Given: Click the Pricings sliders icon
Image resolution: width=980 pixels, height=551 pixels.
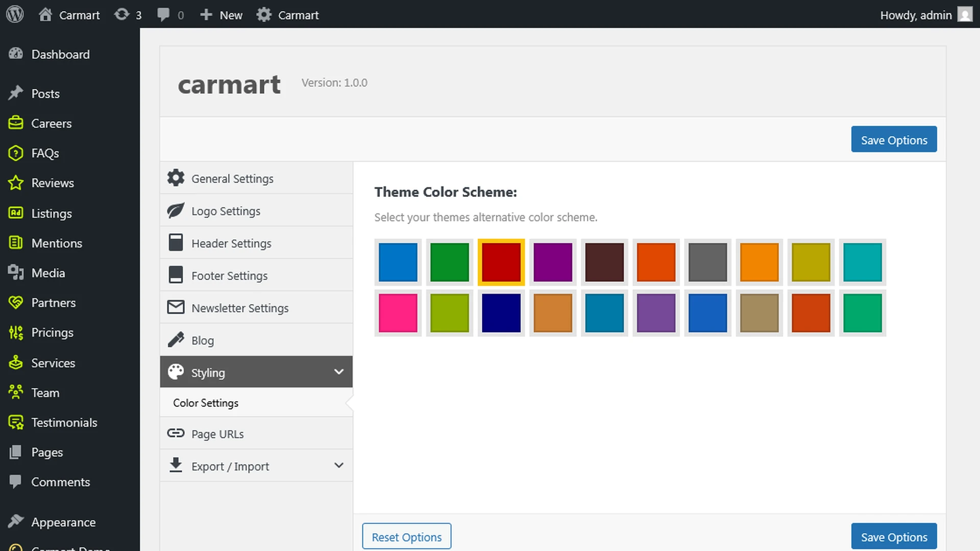Looking at the screenshot, I should 16,333.
